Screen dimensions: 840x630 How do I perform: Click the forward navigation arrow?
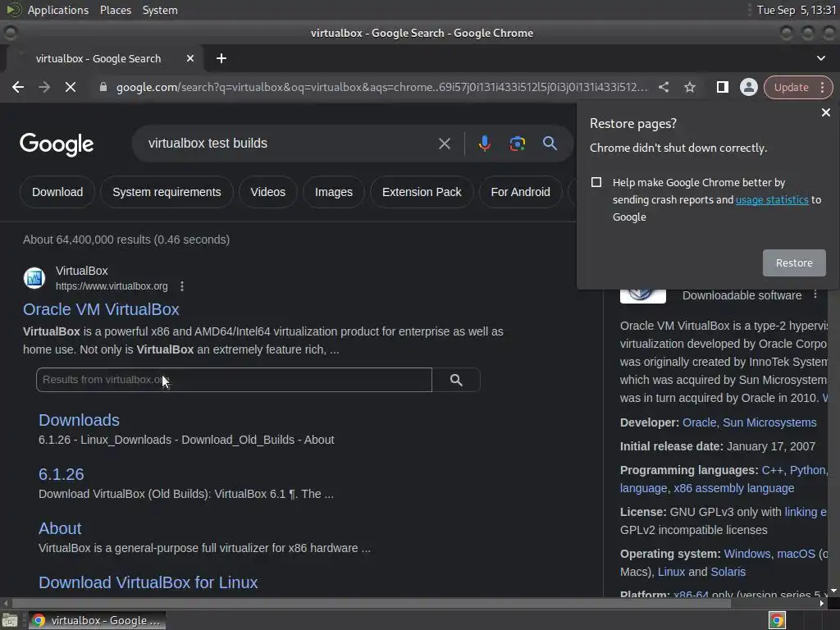[x=44, y=87]
